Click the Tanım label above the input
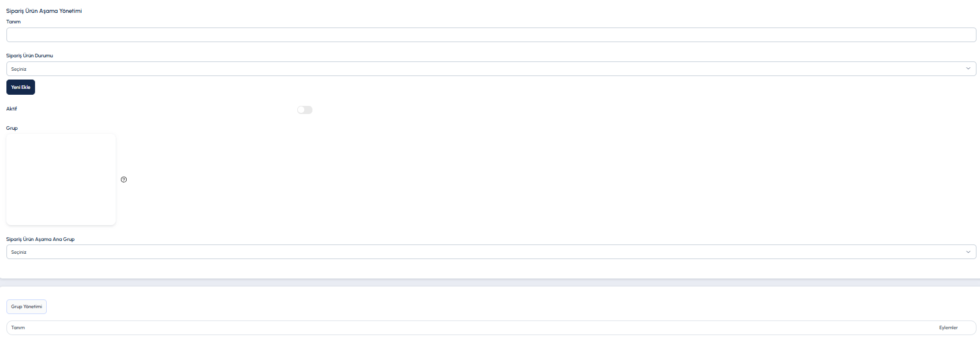 (13, 22)
